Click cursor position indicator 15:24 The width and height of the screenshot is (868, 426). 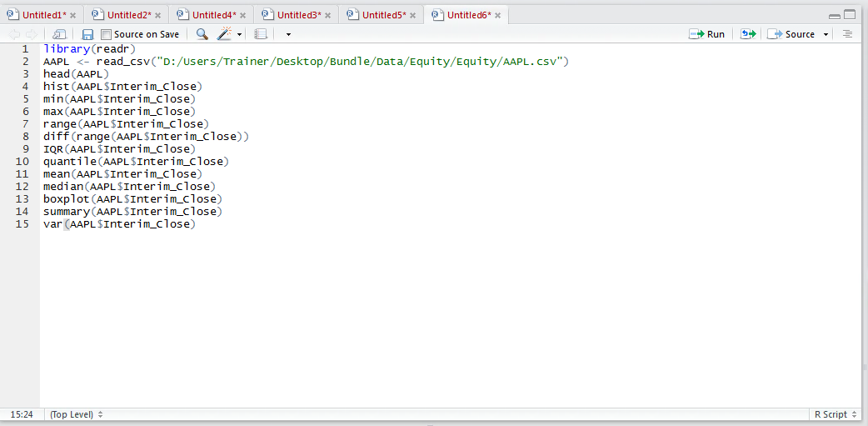(x=22, y=414)
